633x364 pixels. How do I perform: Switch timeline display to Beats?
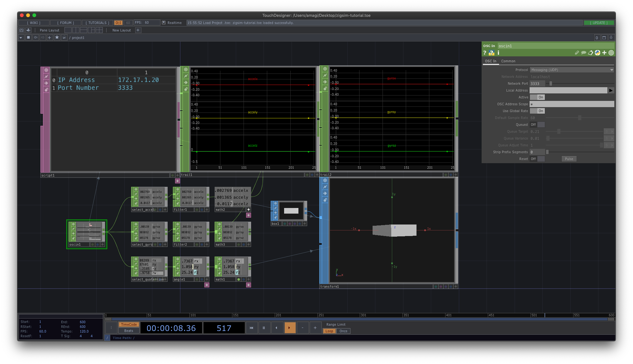tap(129, 331)
